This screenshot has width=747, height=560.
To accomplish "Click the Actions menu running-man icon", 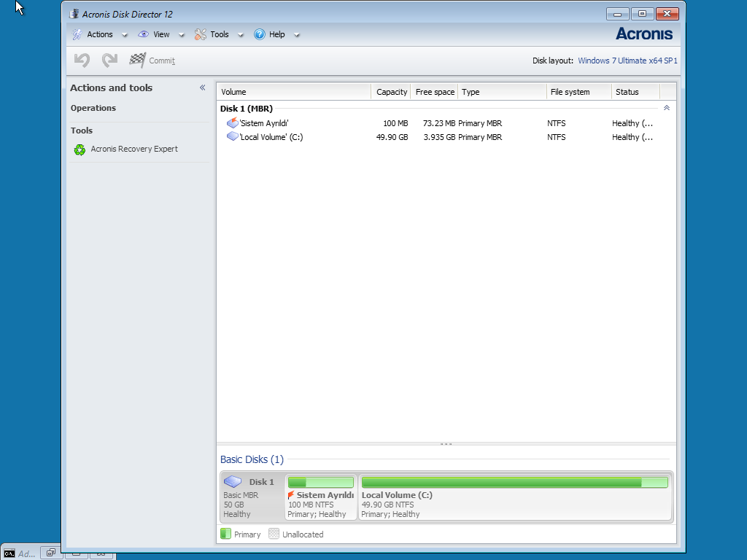I will 77,34.
